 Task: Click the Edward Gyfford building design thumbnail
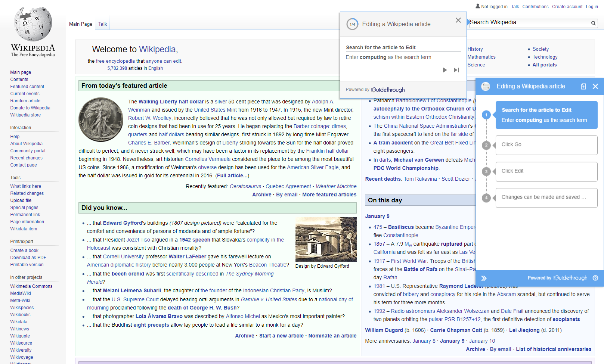(x=326, y=239)
